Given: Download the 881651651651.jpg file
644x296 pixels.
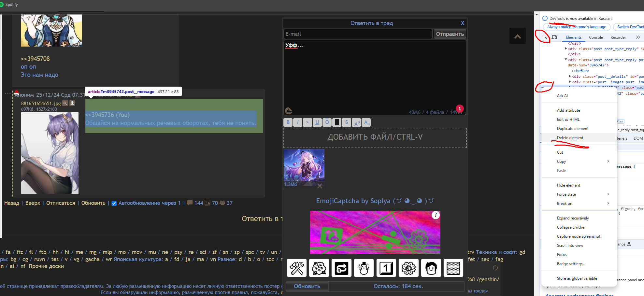Looking at the screenshot, I should (72, 103).
